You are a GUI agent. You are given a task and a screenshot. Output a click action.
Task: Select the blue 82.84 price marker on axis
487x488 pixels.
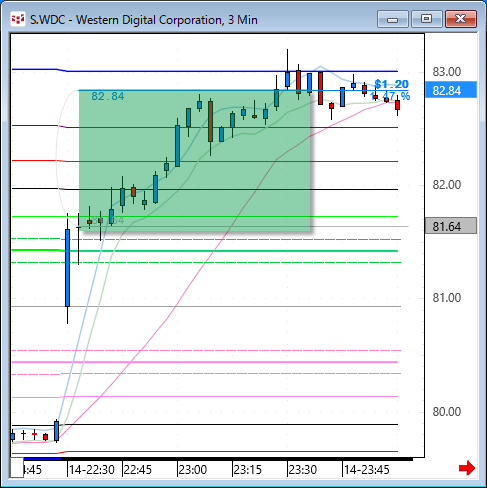pyautogui.click(x=451, y=90)
